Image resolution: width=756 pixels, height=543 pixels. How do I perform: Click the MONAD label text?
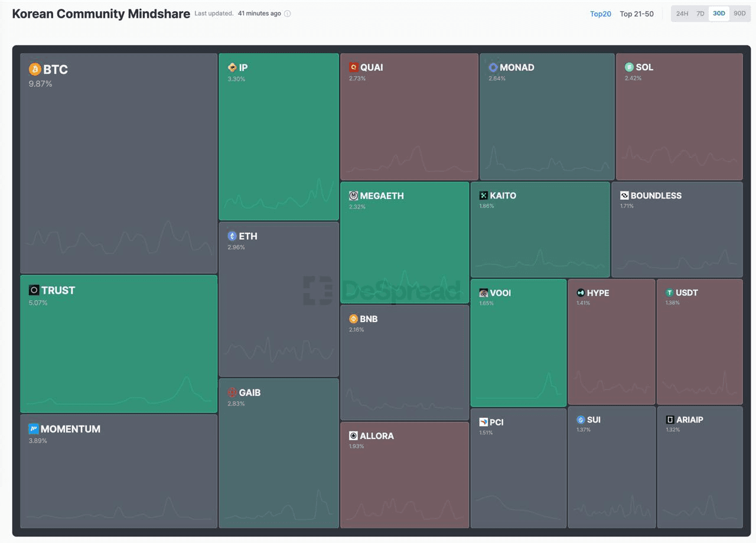tap(517, 67)
